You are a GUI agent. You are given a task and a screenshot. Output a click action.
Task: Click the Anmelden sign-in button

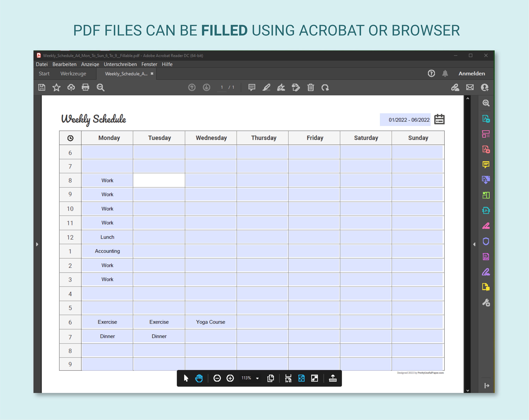click(x=472, y=73)
